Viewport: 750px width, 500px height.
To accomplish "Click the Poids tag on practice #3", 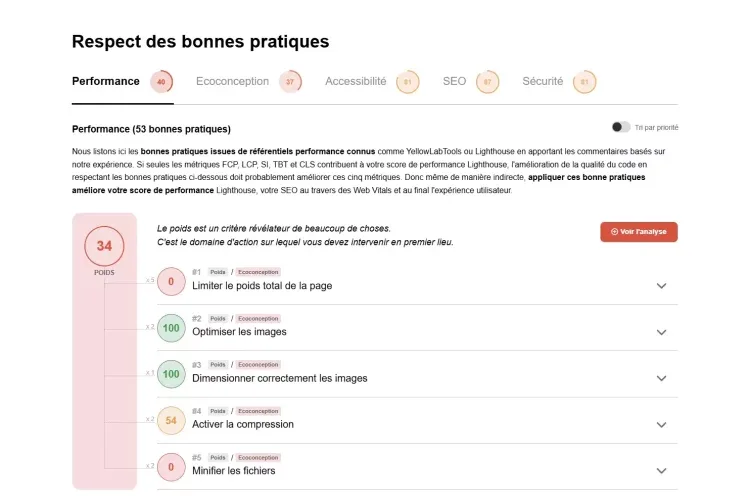I will click(218, 365).
